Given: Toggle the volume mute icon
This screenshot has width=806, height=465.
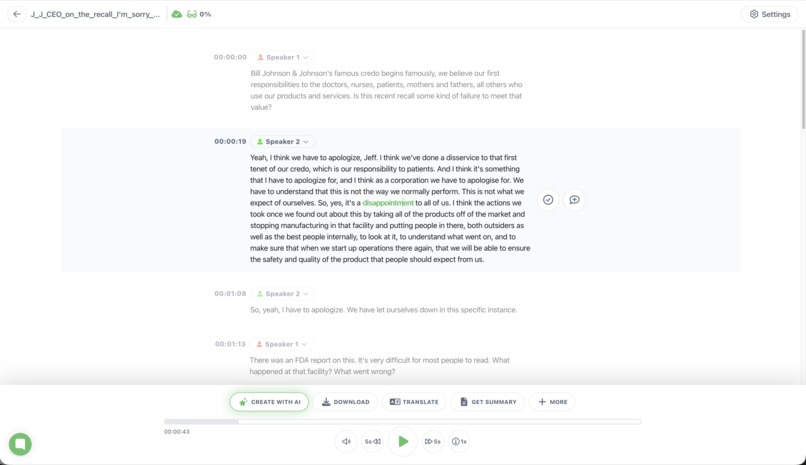Looking at the screenshot, I should 346,441.
